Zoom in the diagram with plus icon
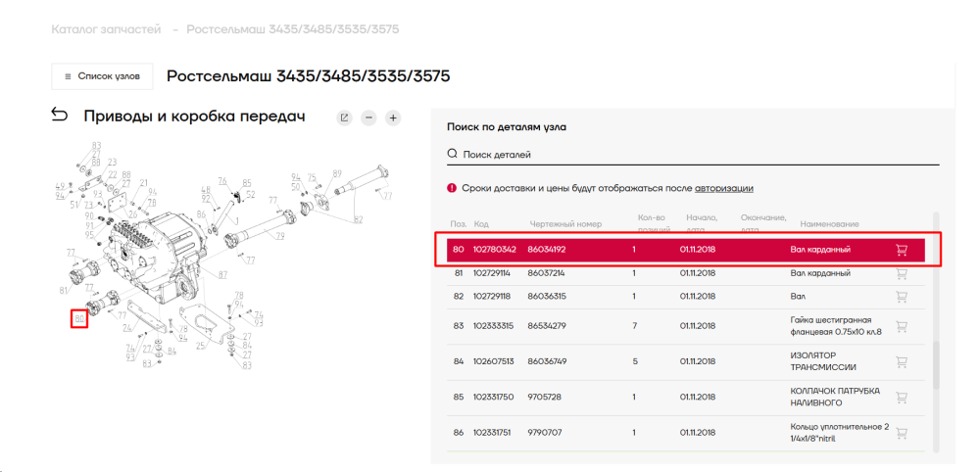 [393, 118]
